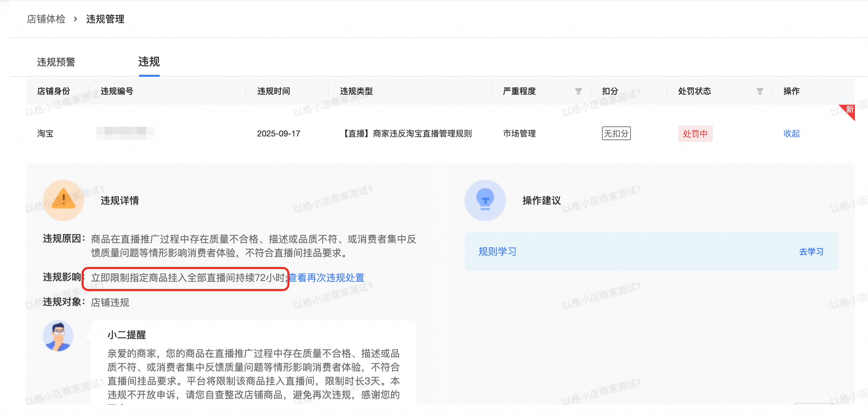Click the 亲爱的商家 reminder message text
The image size is (868, 414).
pyautogui.click(x=254, y=376)
